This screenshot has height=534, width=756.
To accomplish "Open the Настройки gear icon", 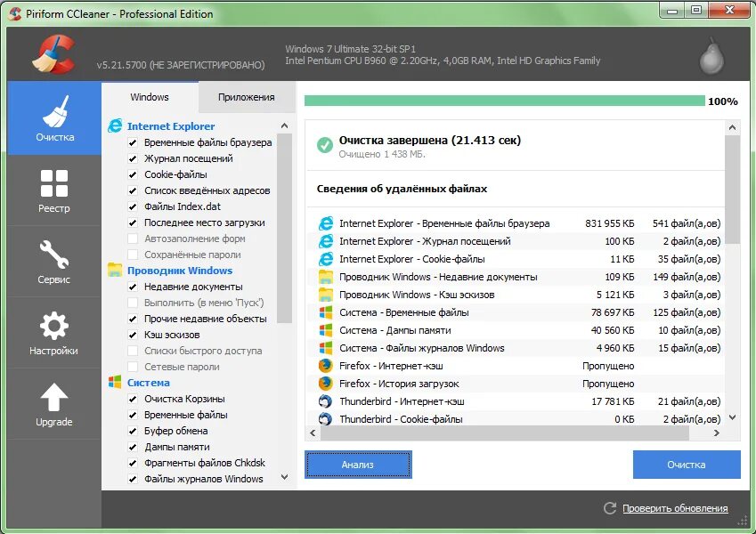I will 54,326.
